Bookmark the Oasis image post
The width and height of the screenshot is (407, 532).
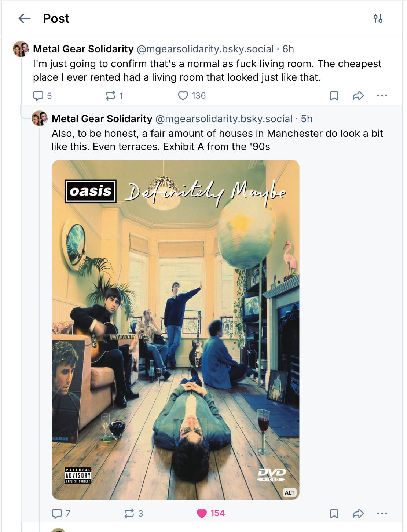pyautogui.click(x=334, y=513)
